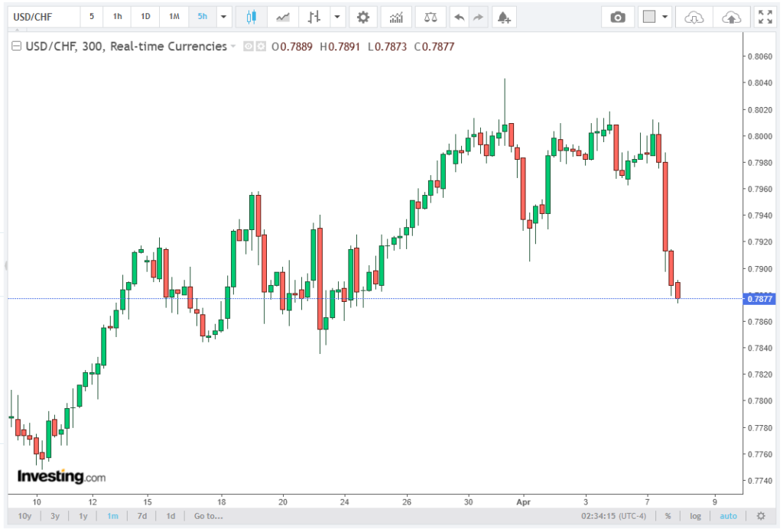Click the compare symbols scales icon

431,17
